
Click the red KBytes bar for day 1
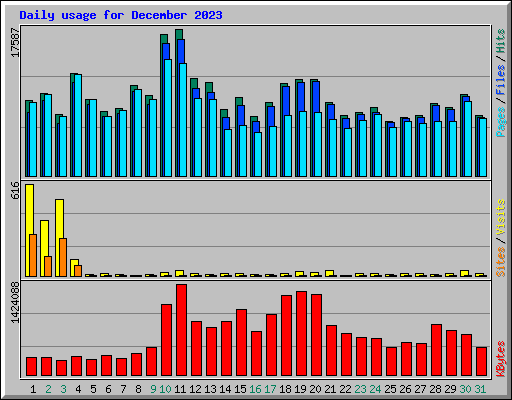click(x=32, y=367)
